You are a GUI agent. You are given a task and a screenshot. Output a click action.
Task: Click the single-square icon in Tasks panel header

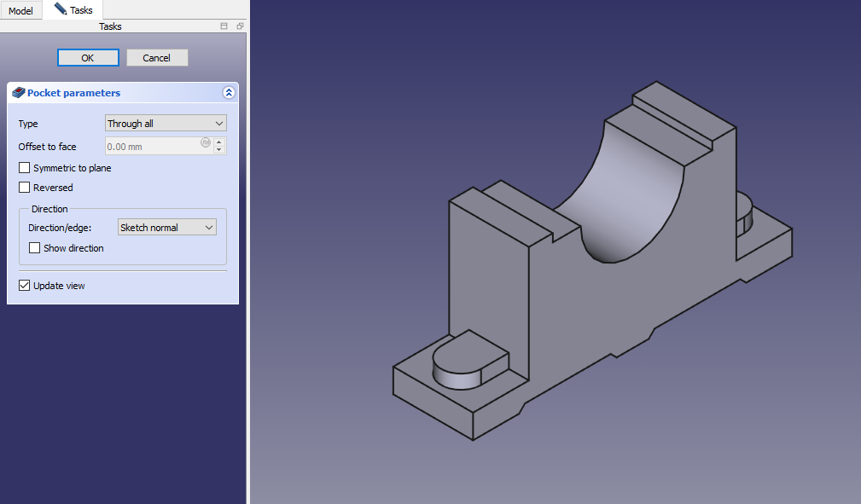point(224,26)
